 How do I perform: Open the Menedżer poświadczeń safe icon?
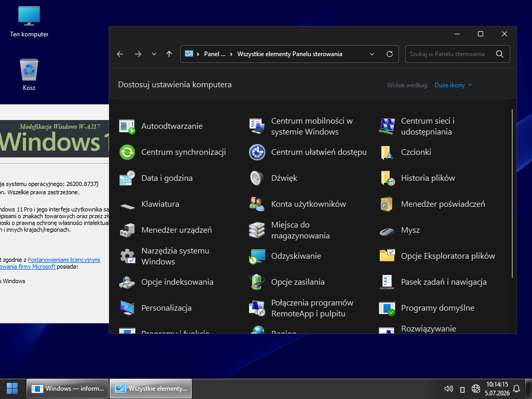[387, 204]
